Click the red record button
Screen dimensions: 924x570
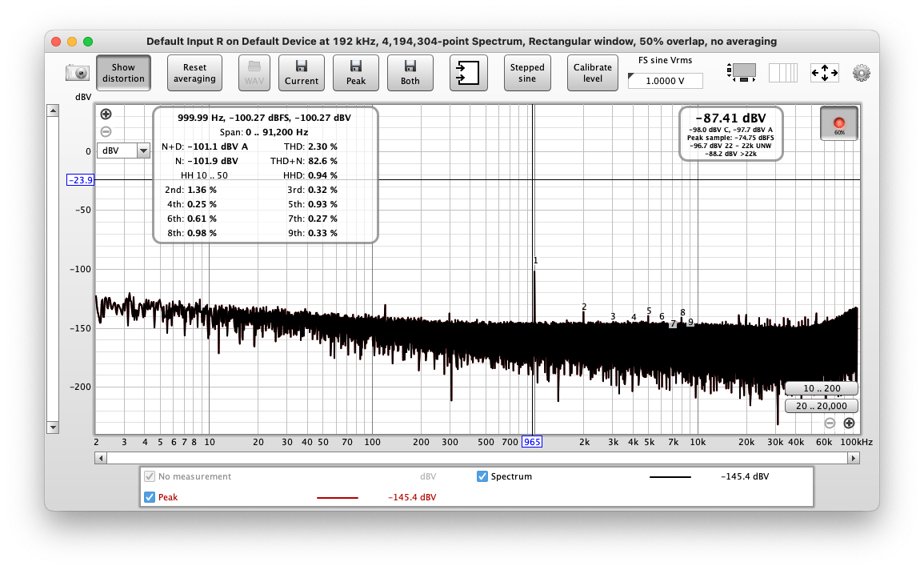839,124
